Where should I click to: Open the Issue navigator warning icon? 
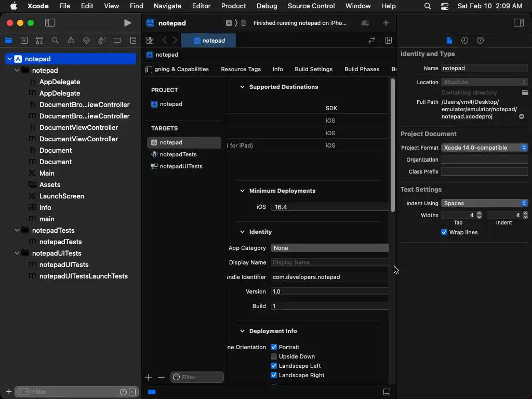71,41
